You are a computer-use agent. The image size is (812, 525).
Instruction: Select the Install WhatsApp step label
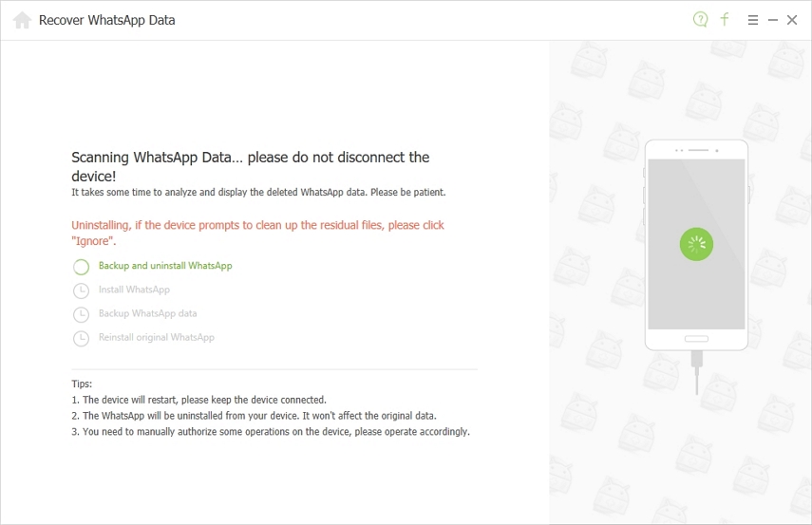pyautogui.click(x=134, y=290)
